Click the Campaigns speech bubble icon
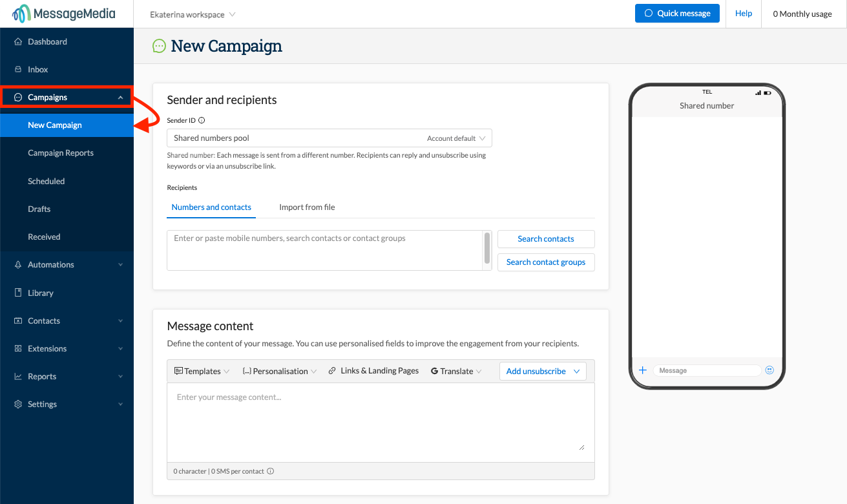Image resolution: width=847 pixels, height=504 pixels. (18, 98)
